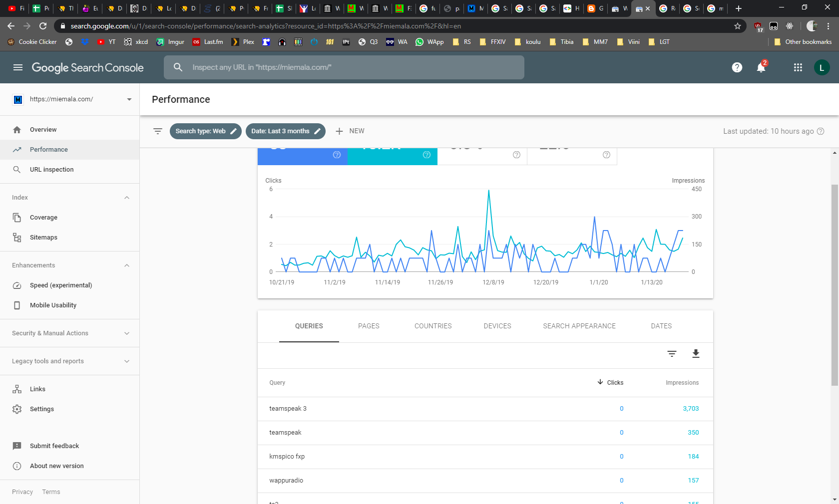Open the Google apps grid
The image size is (839, 504).
point(798,67)
